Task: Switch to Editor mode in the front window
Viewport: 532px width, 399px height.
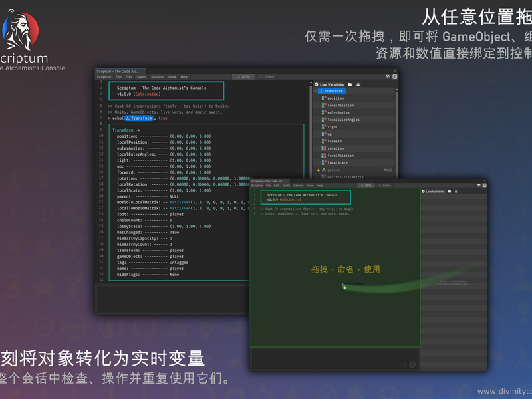Action: (384, 186)
